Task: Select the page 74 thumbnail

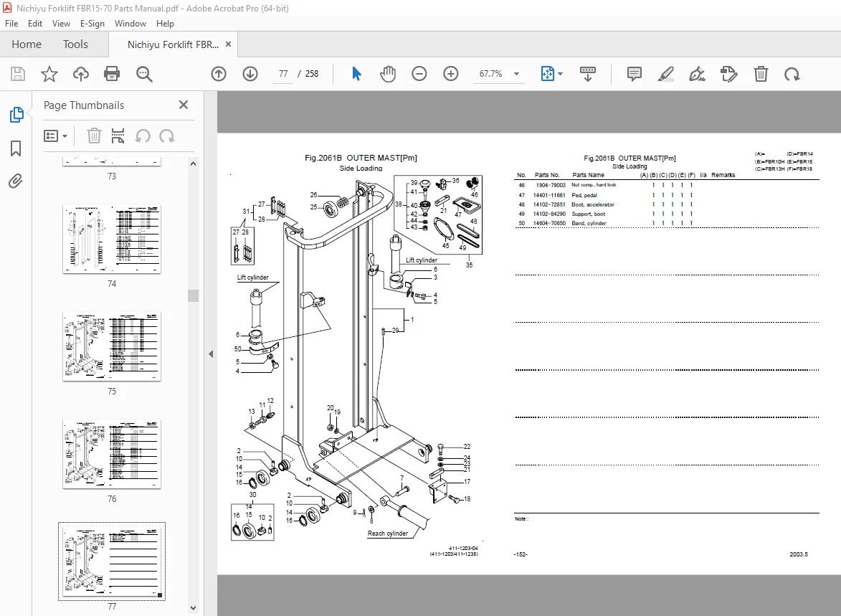Action: click(x=112, y=240)
